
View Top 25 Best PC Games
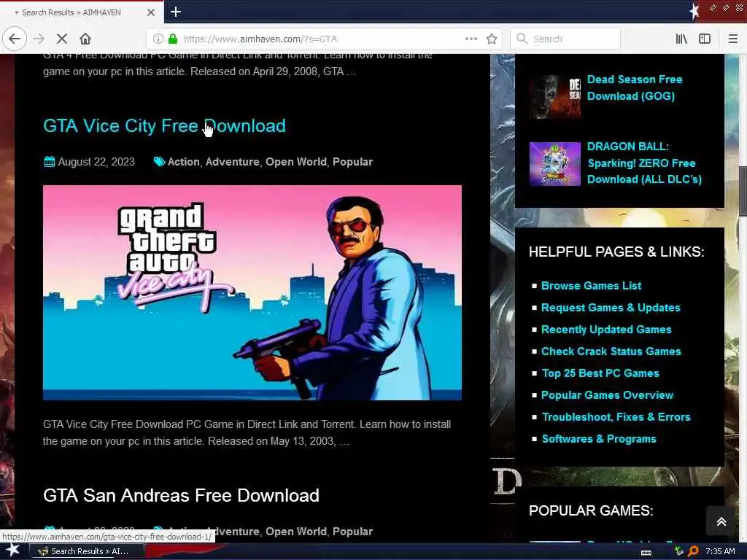tap(600, 373)
